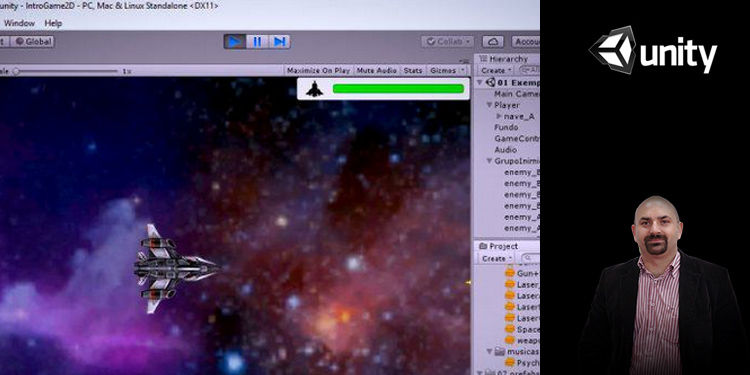Click the ship icon beside the health bar

click(314, 89)
